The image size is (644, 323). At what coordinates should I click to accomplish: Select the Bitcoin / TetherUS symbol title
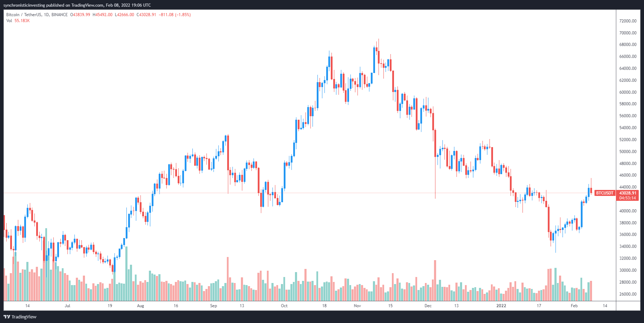coord(24,15)
